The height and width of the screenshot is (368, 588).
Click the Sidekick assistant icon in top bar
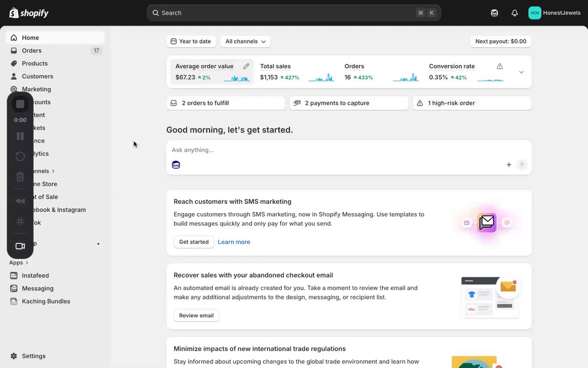494,13
